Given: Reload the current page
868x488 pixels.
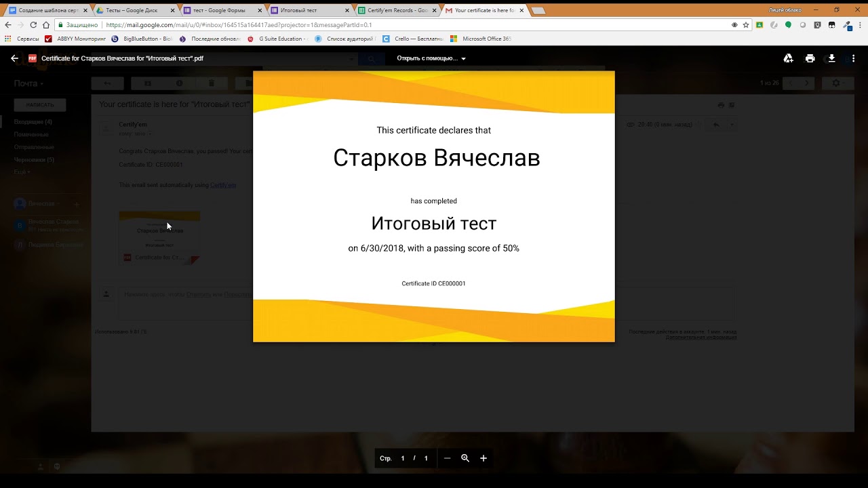Looking at the screenshot, I should [33, 24].
